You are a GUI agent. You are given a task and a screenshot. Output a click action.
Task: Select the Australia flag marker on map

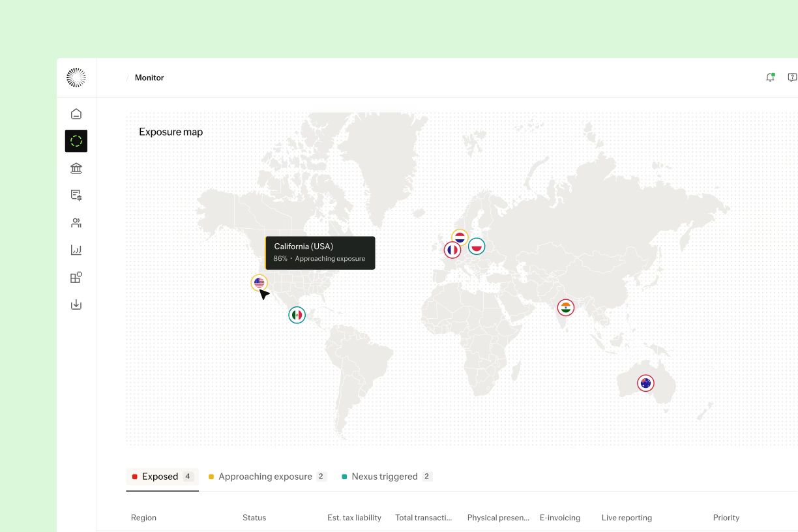tap(645, 383)
